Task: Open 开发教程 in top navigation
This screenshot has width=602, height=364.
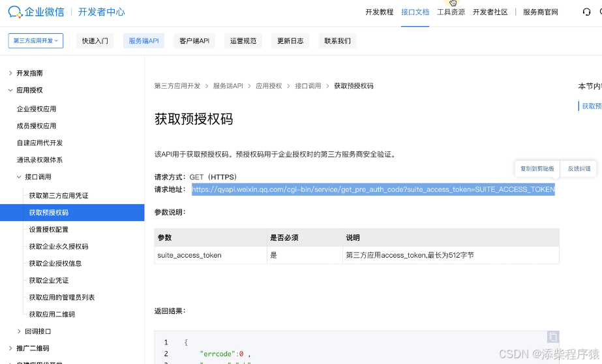Action: (x=380, y=12)
